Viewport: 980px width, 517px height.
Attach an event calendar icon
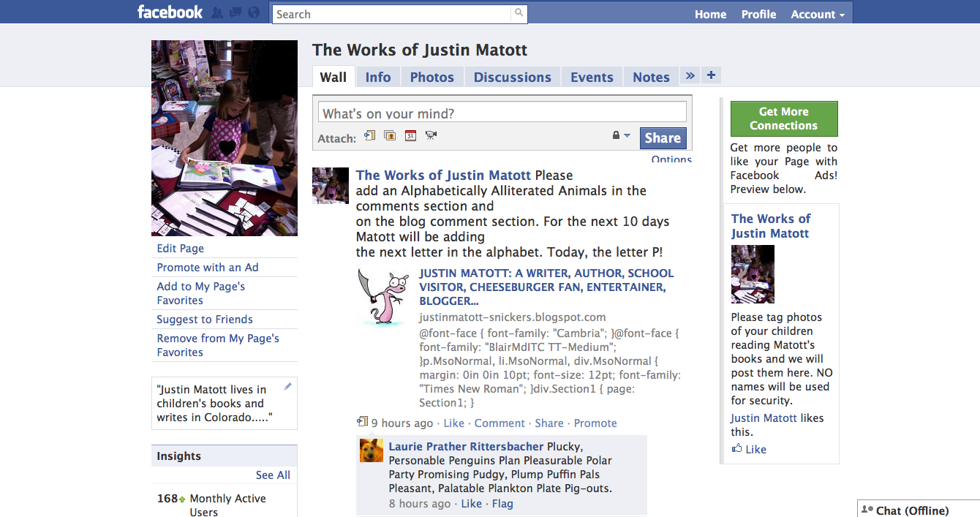(x=410, y=135)
